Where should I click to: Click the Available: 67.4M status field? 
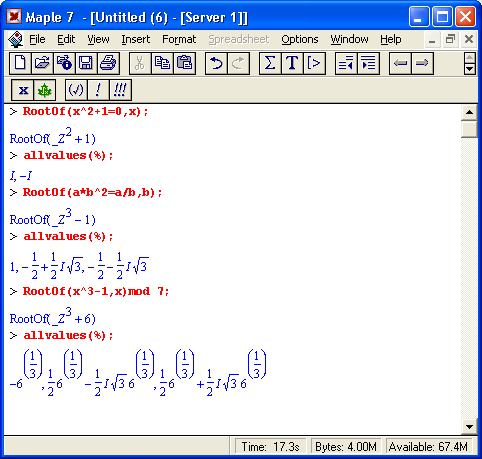(x=429, y=447)
